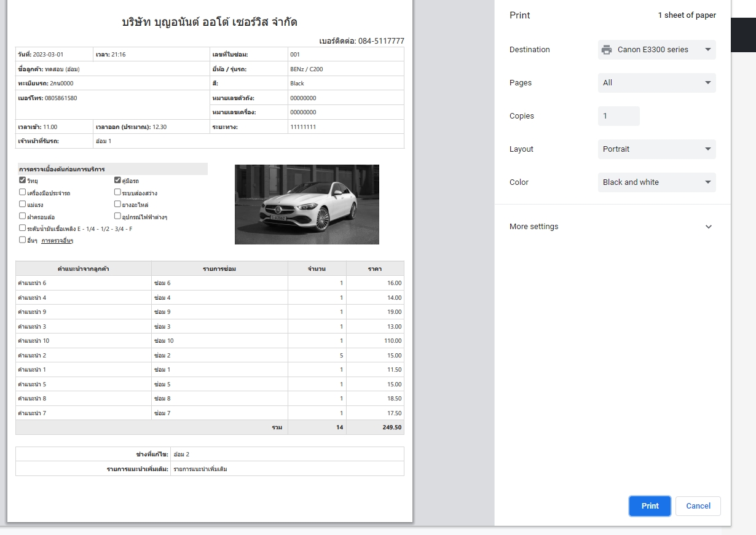
Task: Check the เครื่องมือประจำรถ checkbox
Action: pyautogui.click(x=23, y=192)
